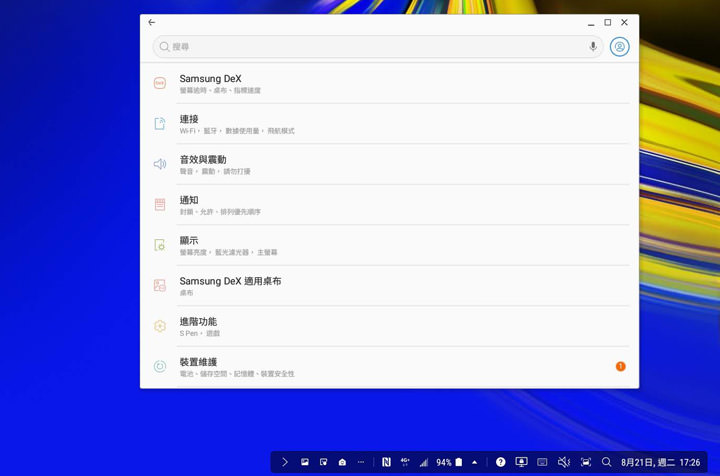The width and height of the screenshot is (720, 476).
Task: Click the magnifier icon in search bar
Action: [164, 46]
